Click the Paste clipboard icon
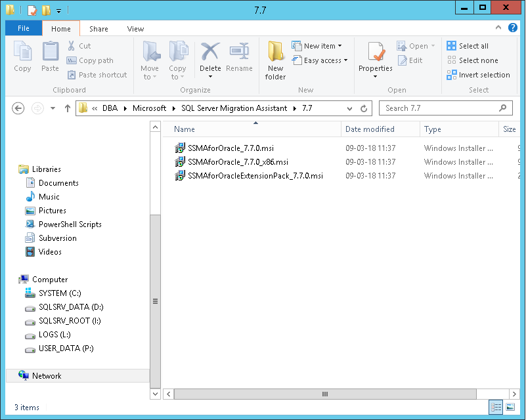Viewport: 526px width, 420px height. (51, 51)
